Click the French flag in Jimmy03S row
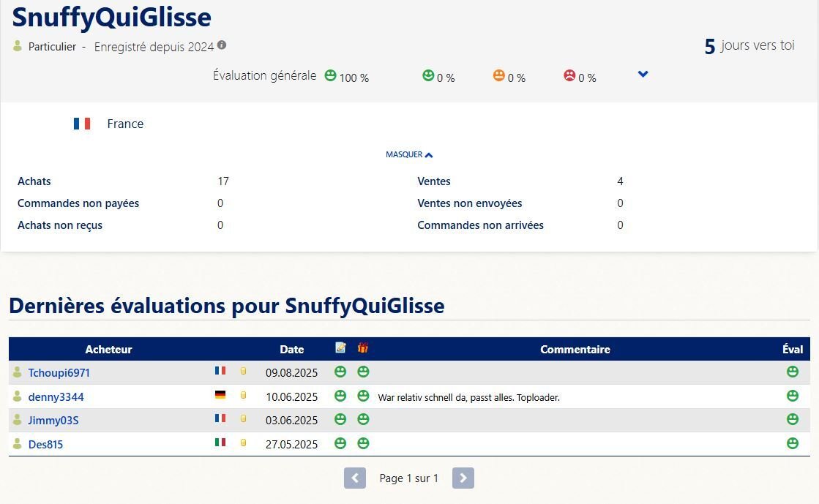 click(x=220, y=418)
